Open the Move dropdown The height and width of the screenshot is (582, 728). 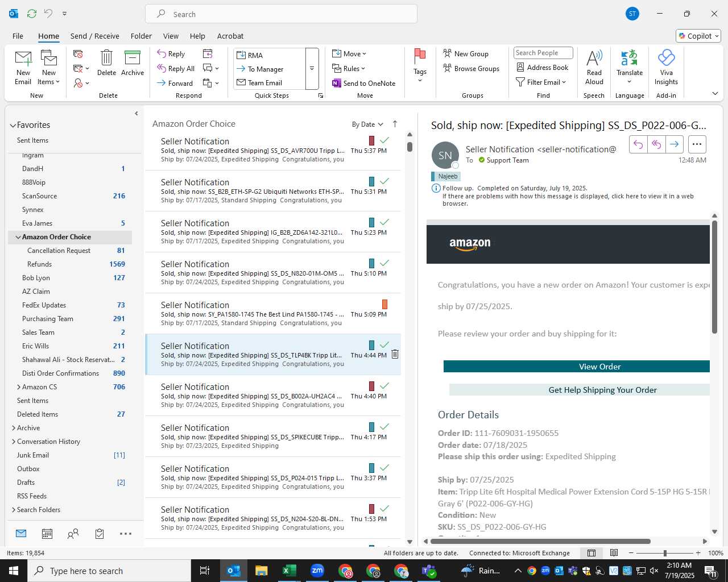[x=349, y=53]
